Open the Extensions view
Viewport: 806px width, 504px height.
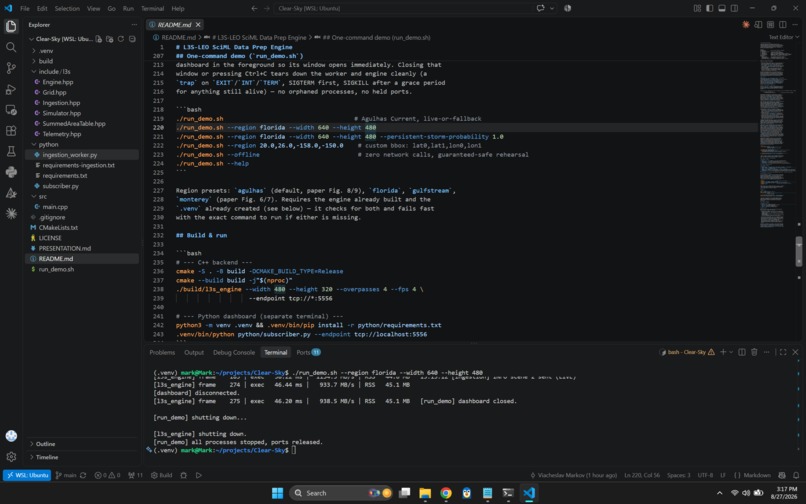click(11, 131)
